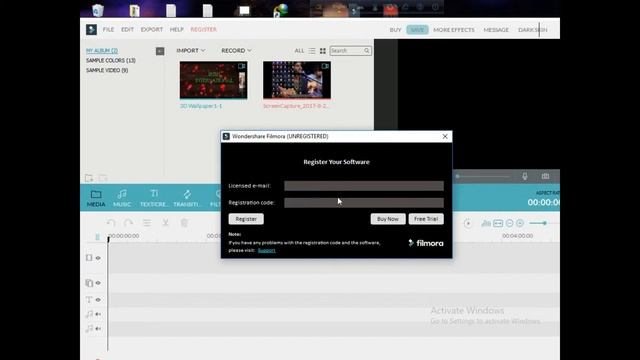Open the globe browser shortcut on desktop
This screenshot has height=360, width=640.
(x=280, y=10)
